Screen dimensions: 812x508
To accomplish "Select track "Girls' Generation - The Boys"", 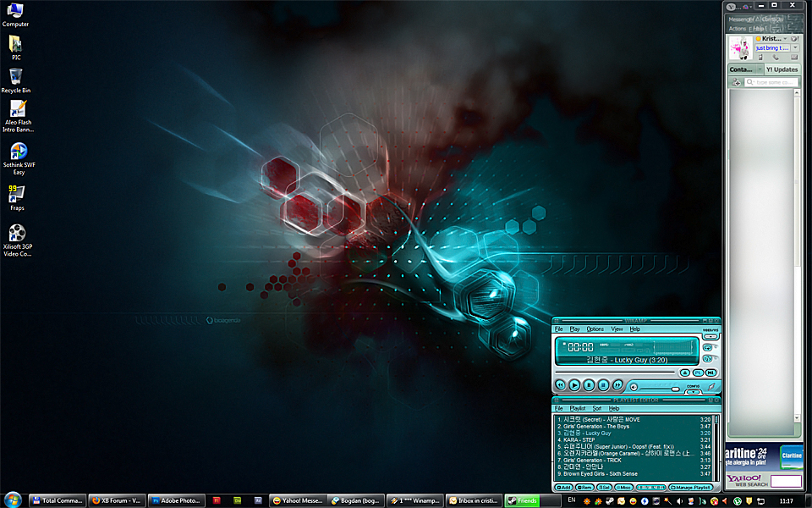I will click(634, 426).
